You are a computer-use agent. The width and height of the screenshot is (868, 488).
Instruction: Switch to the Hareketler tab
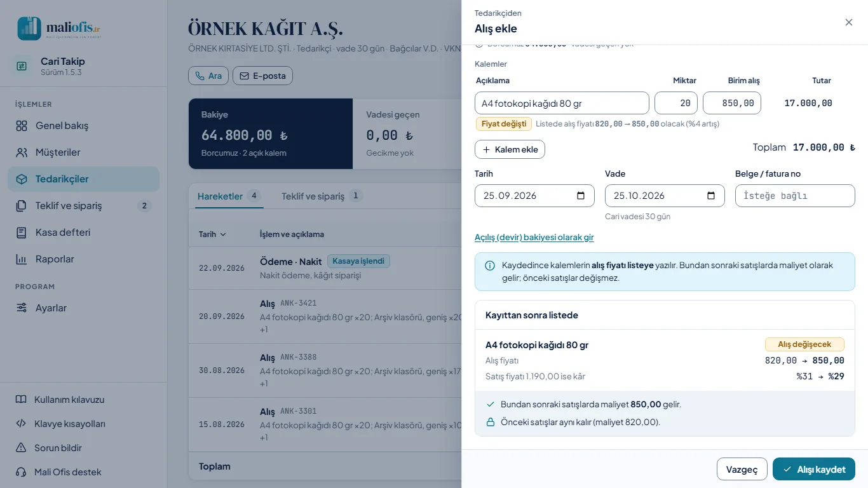[x=229, y=196]
